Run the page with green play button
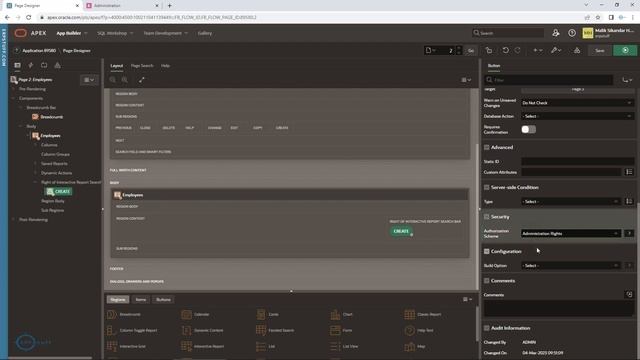Screen dimensions: 640x360 click(625, 50)
